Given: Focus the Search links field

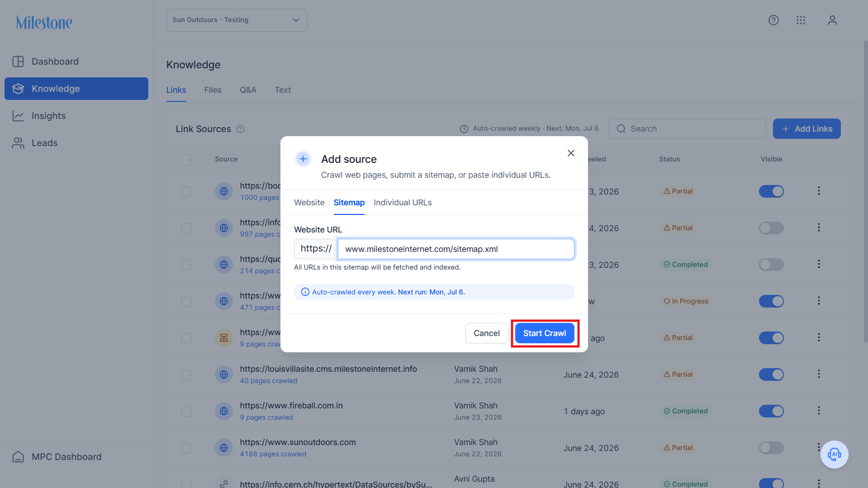Looking at the screenshot, I should point(687,129).
